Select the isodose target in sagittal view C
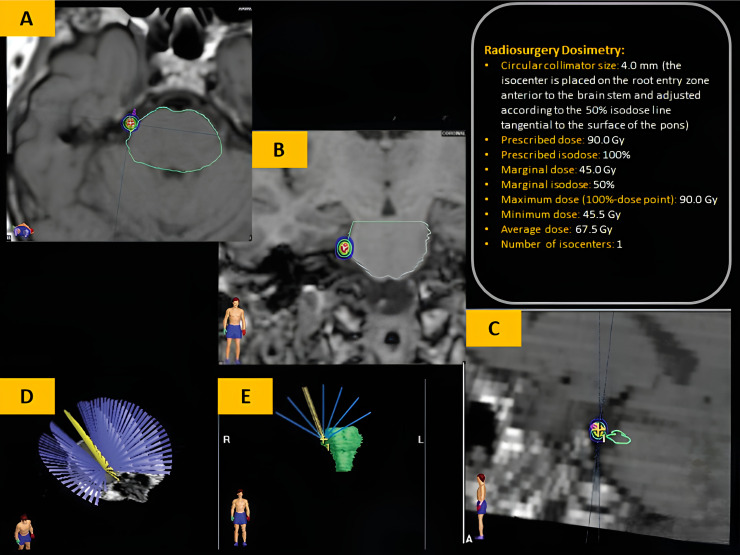The width and height of the screenshot is (740, 555). [x=598, y=430]
